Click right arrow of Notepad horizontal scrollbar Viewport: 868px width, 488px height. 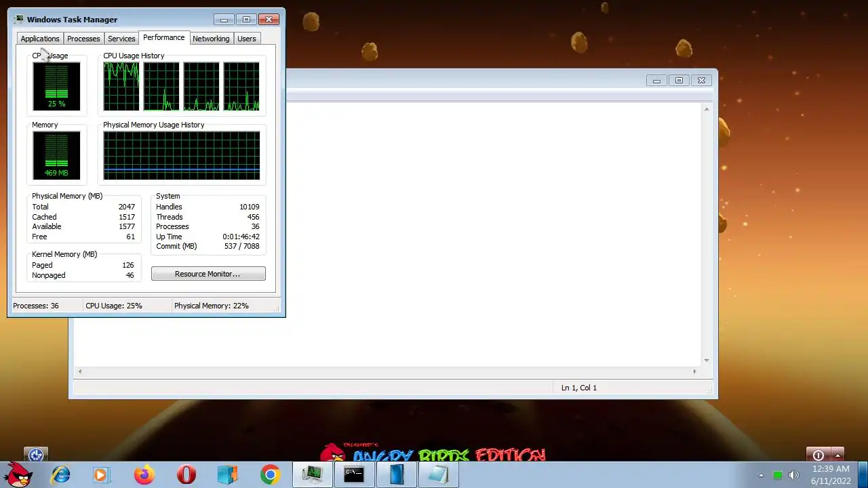click(694, 371)
